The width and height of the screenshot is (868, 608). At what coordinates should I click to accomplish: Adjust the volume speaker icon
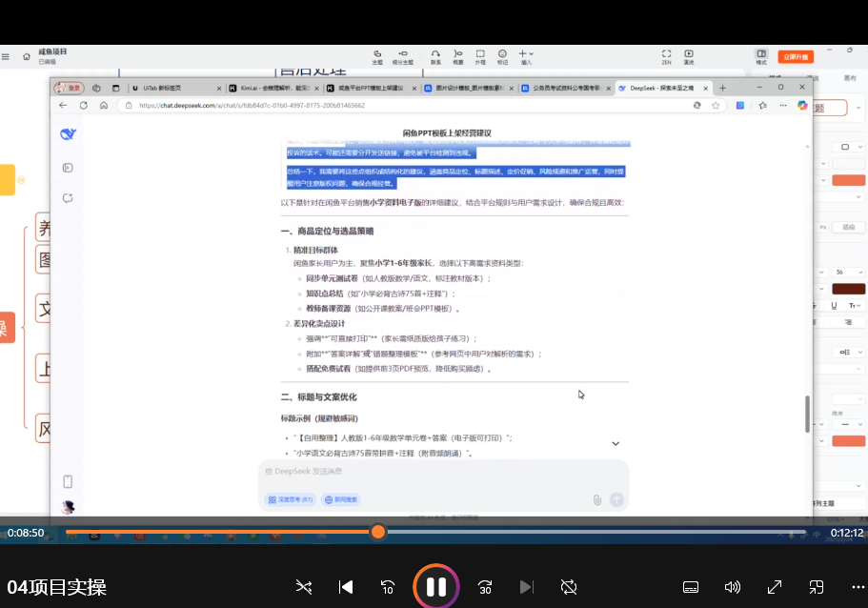point(733,587)
